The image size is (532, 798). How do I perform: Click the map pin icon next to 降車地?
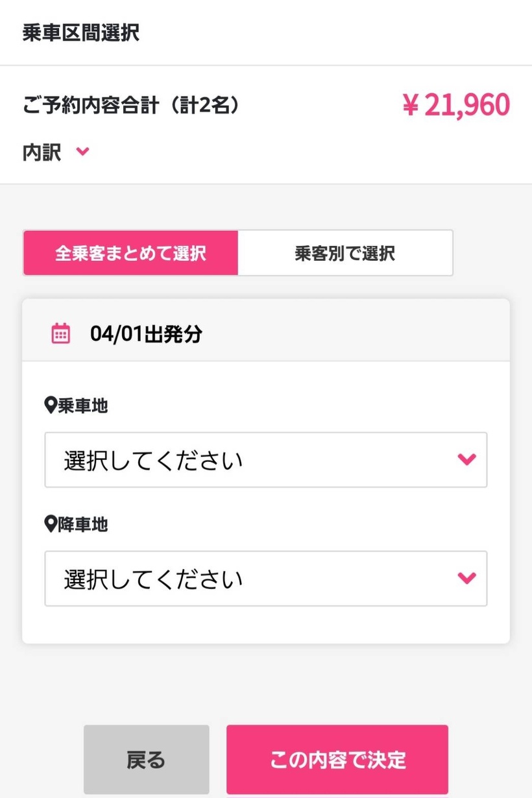51,524
